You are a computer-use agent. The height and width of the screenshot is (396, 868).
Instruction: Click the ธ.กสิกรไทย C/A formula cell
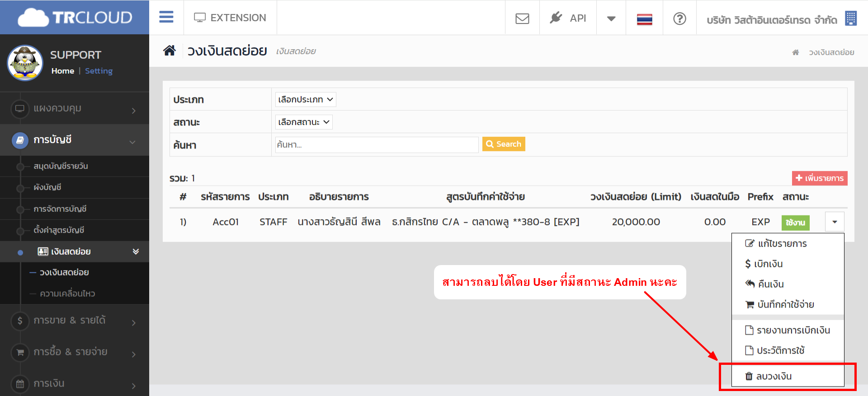tap(486, 222)
